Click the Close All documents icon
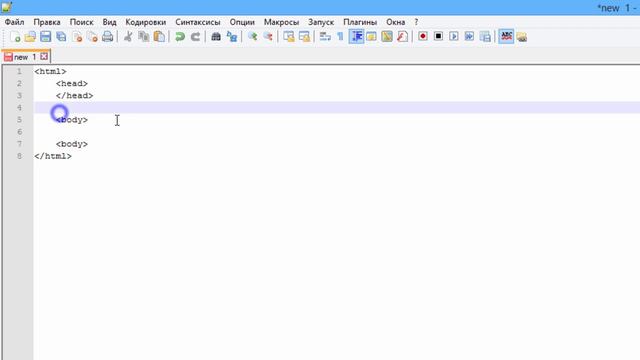This screenshot has width=640, height=360. pyautogui.click(x=92, y=37)
